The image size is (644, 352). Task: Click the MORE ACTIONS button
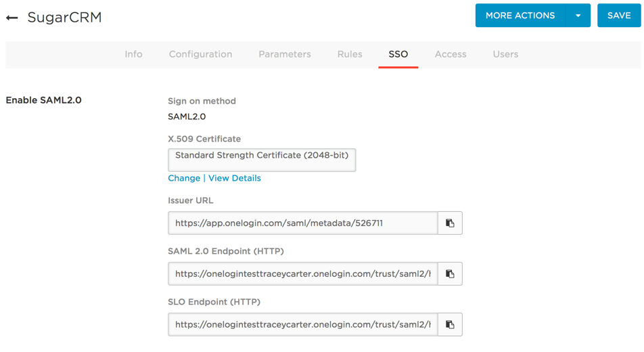coord(520,16)
